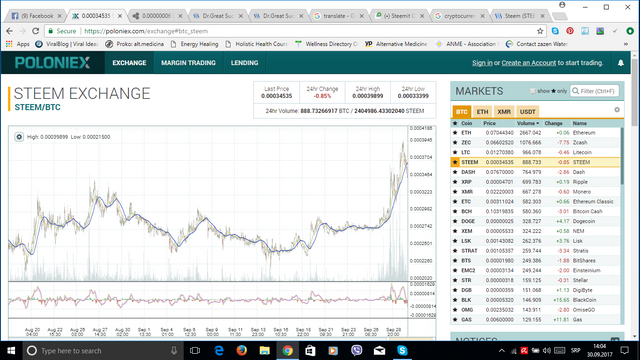Screen dimensions: 640x360
Task: Open the chart settings gear icon
Action: tap(19, 137)
